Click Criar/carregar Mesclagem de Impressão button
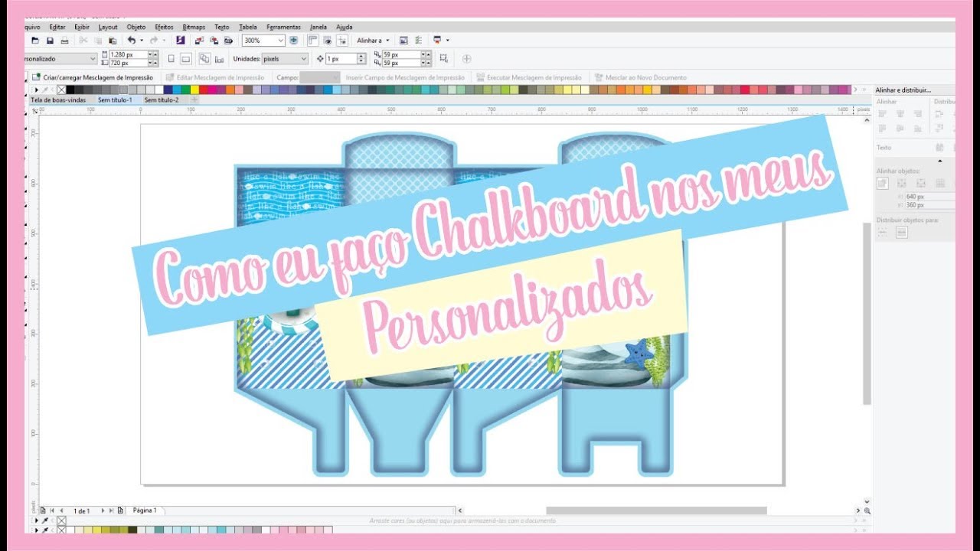 [93, 77]
